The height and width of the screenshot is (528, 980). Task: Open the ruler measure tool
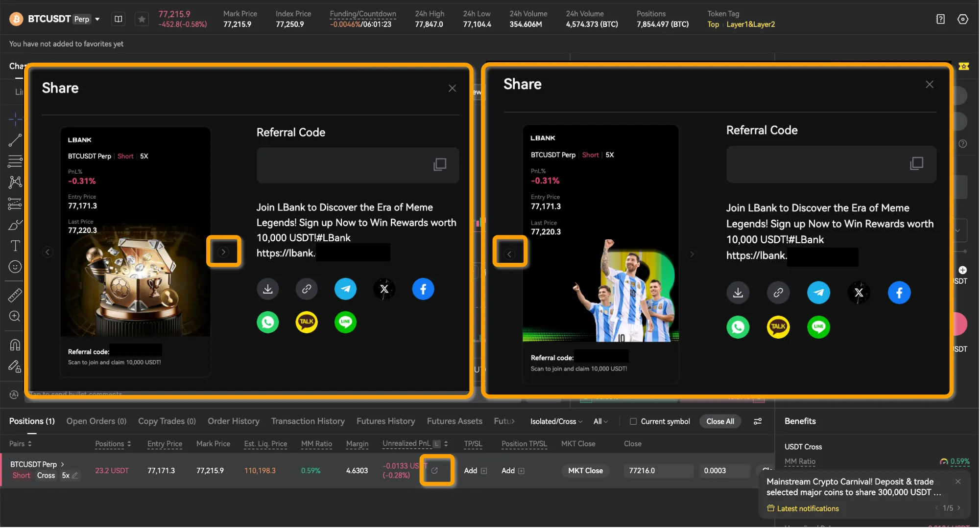pos(15,295)
